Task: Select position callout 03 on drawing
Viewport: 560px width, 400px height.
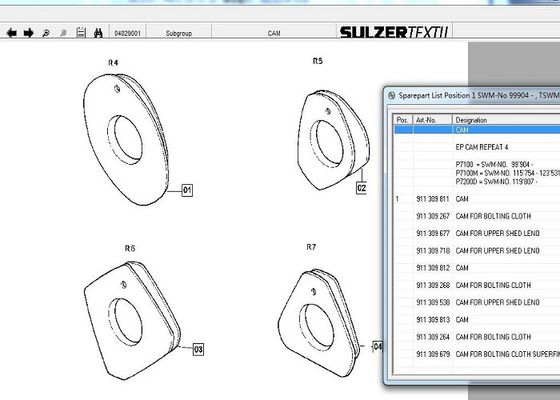Action: [x=198, y=349]
